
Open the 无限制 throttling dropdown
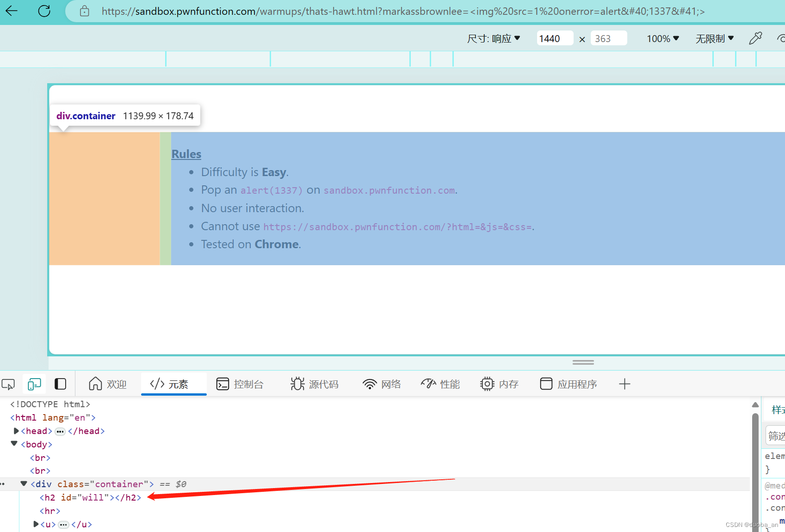click(x=714, y=38)
